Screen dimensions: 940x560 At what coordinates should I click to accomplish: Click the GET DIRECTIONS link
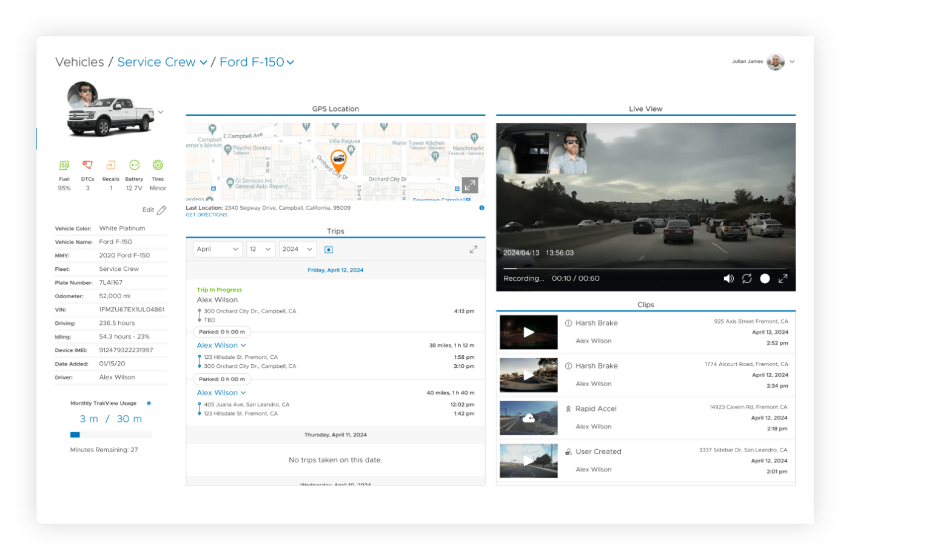click(206, 215)
